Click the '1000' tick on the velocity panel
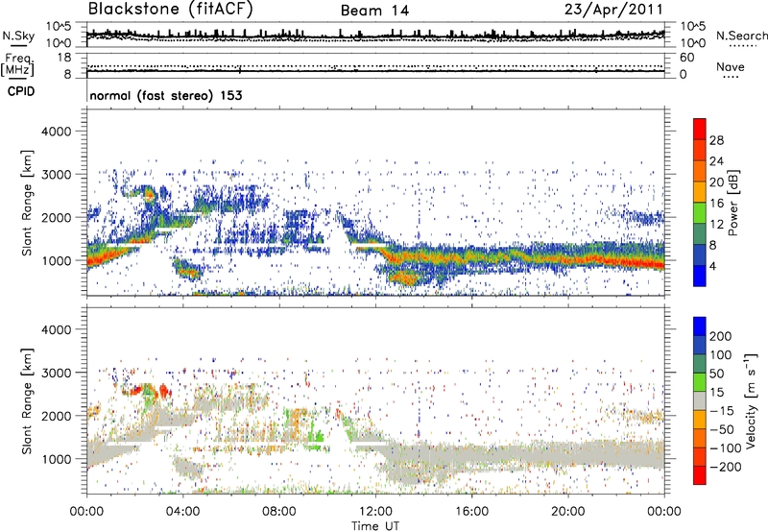Image resolution: width=768 pixels, height=532 pixels. click(56, 458)
